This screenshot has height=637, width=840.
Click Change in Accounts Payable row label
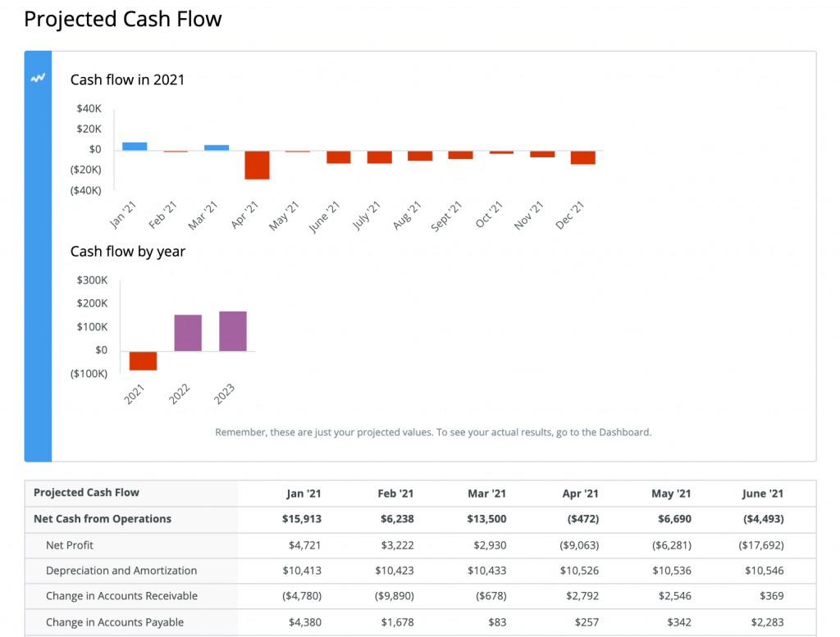click(115, 622)
